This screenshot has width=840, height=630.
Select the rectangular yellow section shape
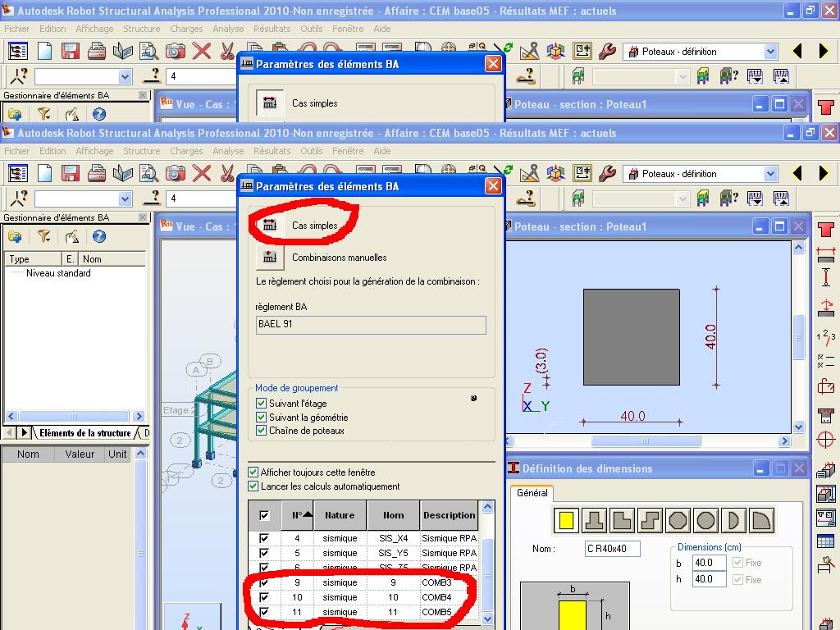pos(566,520)
